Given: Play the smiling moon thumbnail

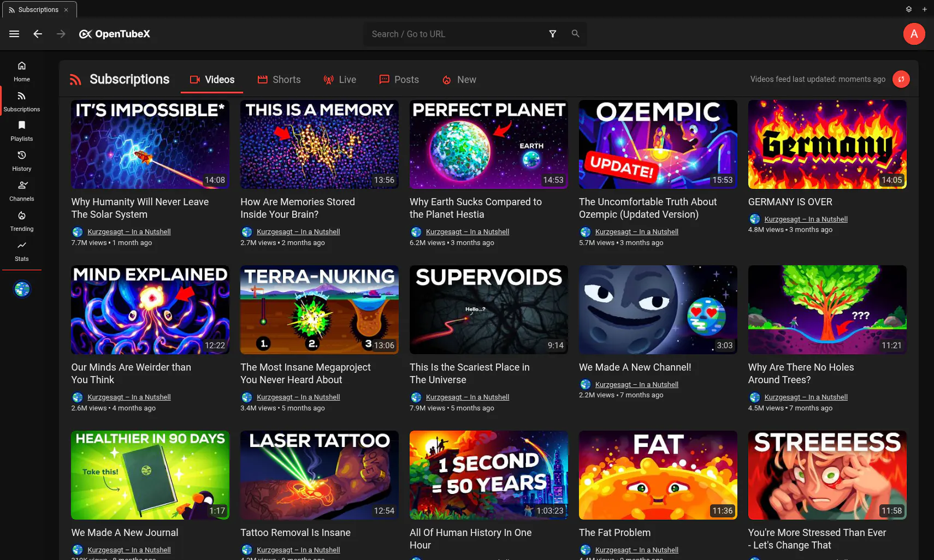Looking at the screenshot, I should [x=658, y=310].
